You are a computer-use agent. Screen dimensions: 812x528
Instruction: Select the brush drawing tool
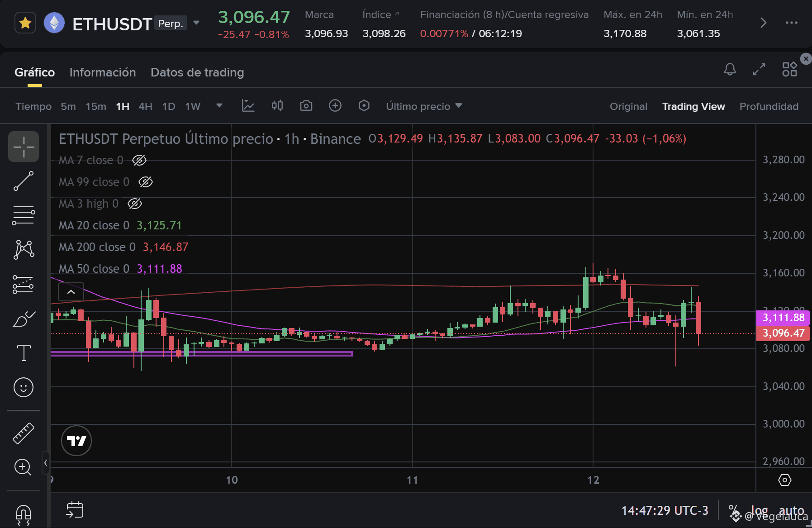[x=24, y=319]
